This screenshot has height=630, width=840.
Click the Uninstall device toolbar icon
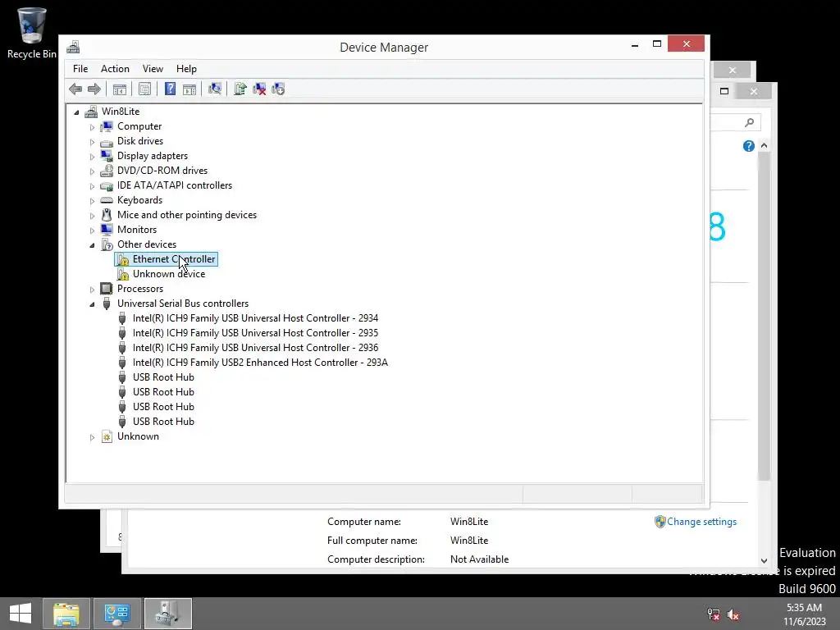259,89
